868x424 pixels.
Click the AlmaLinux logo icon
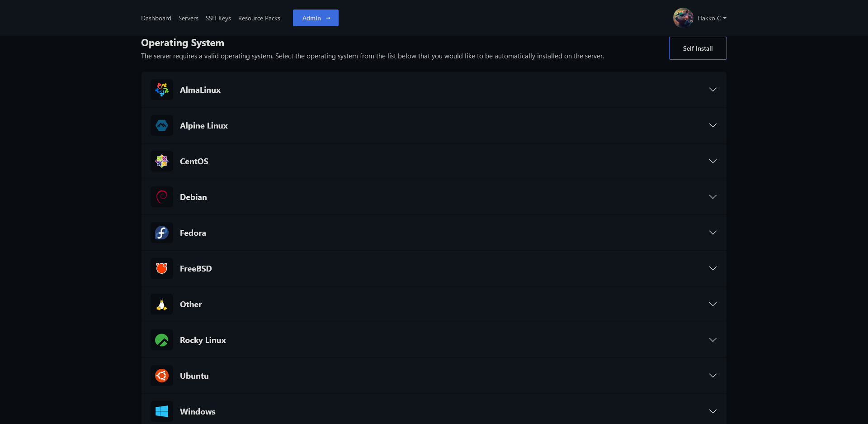(162, 90)
